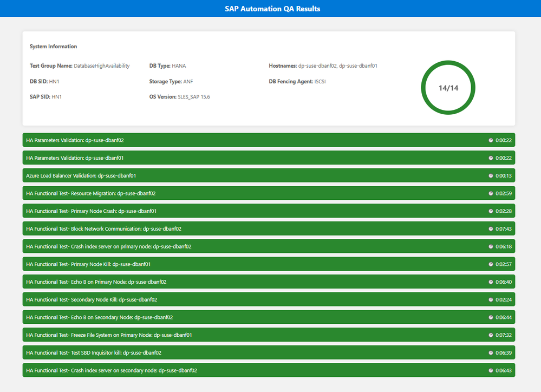Expand Test SBD Inquisitor kill result
541x392 pixels.
(x=269, y=352)
